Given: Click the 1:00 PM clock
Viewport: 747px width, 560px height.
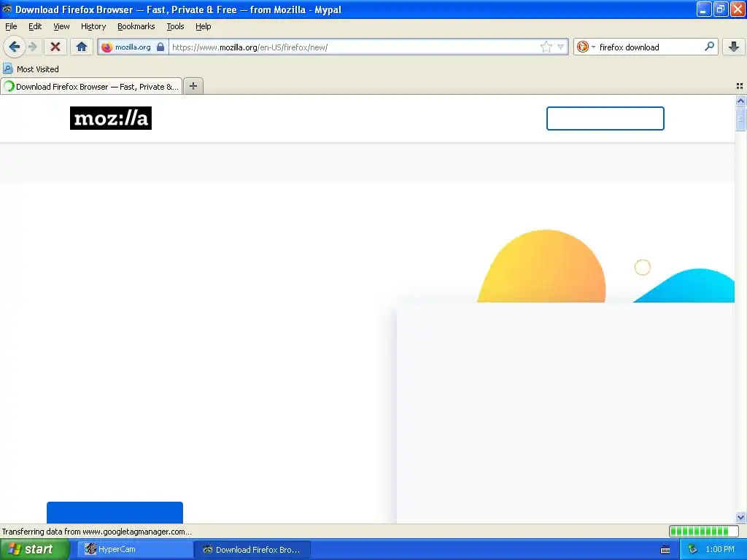Looking at the screenshot, I should pos(720,550).
